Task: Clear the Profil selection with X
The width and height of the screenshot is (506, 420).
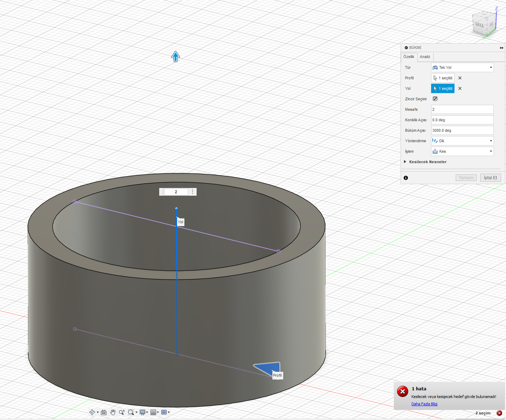Action: pos(460,78)
